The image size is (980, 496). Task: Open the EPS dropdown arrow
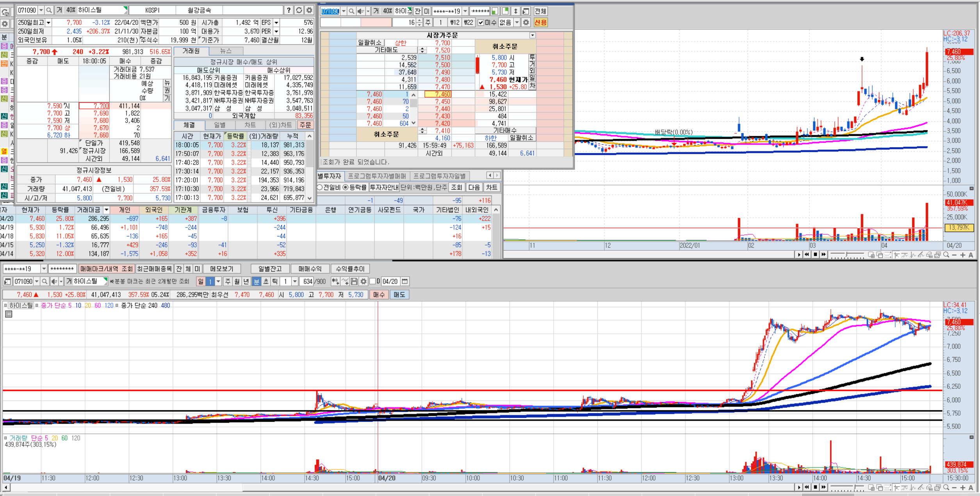pos(276,23)
